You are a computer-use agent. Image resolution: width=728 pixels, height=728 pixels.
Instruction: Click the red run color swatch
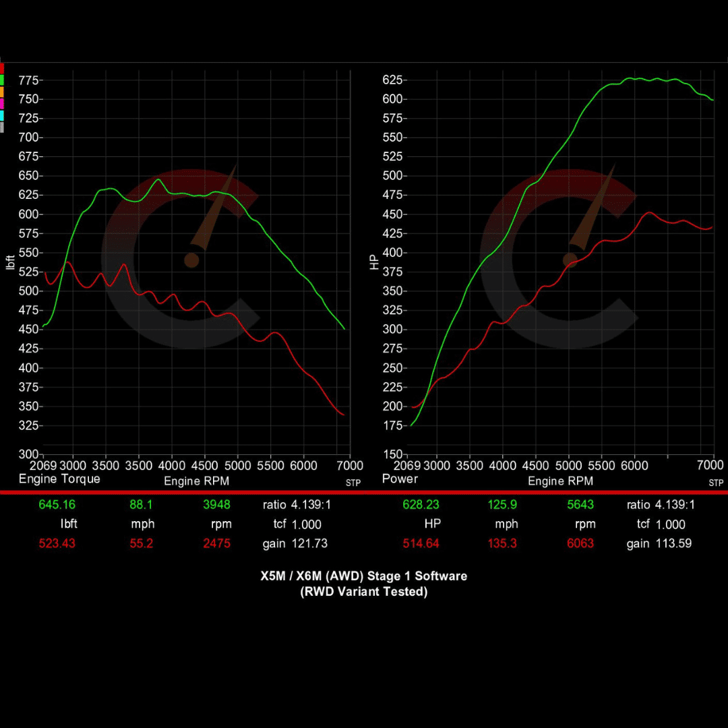tap(2, 69)
